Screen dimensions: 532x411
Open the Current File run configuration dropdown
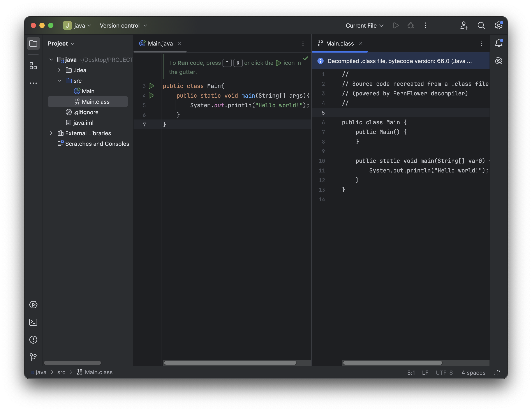click(365, 26)
